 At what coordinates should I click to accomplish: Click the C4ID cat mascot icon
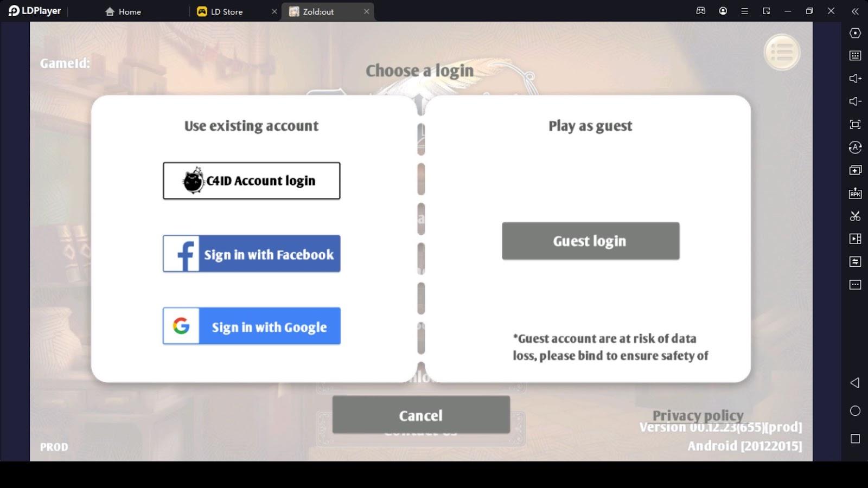(x=193, y=181)
